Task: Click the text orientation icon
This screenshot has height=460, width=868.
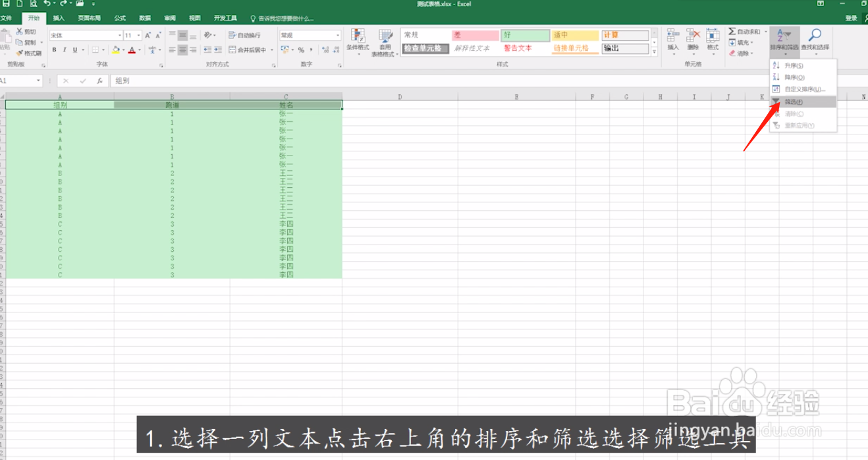Action: point(208,35)
